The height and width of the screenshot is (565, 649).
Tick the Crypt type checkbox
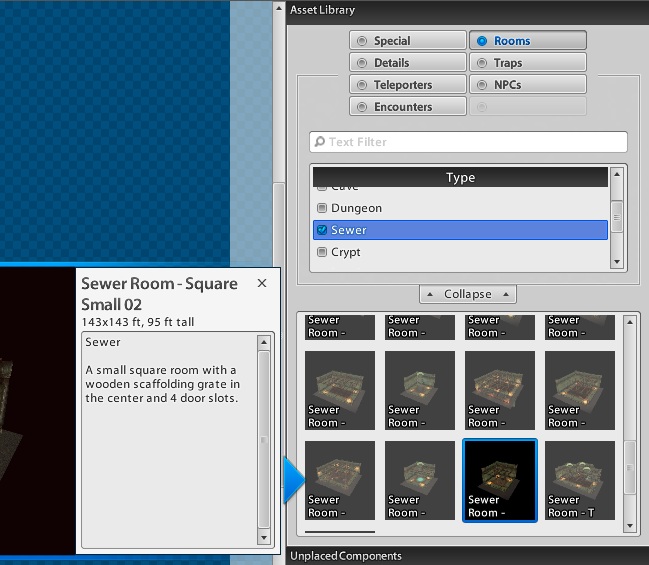tap(322, 252)
